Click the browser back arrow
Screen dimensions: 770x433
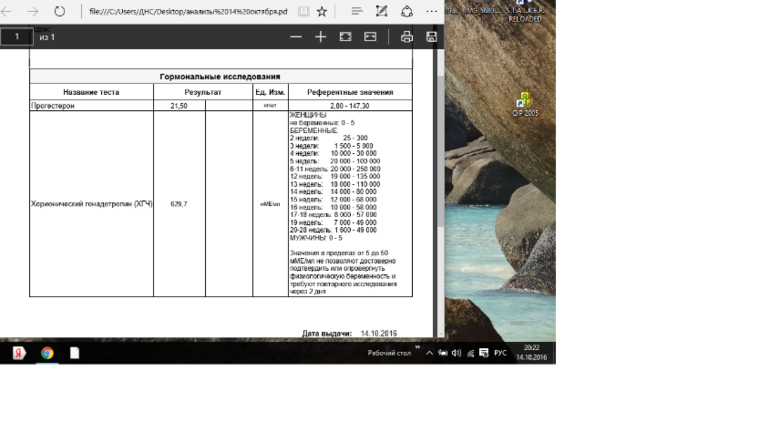point(9,11)
